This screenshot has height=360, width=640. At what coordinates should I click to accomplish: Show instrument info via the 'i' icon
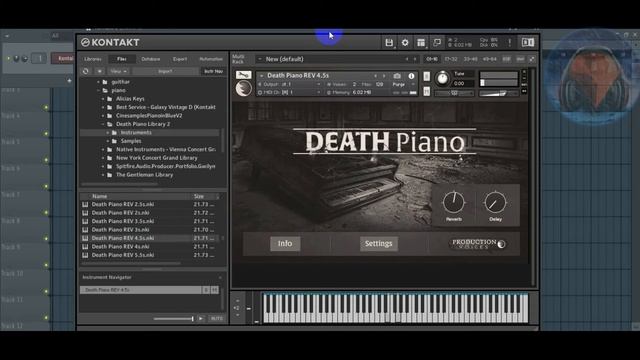(x=411, y=76)
